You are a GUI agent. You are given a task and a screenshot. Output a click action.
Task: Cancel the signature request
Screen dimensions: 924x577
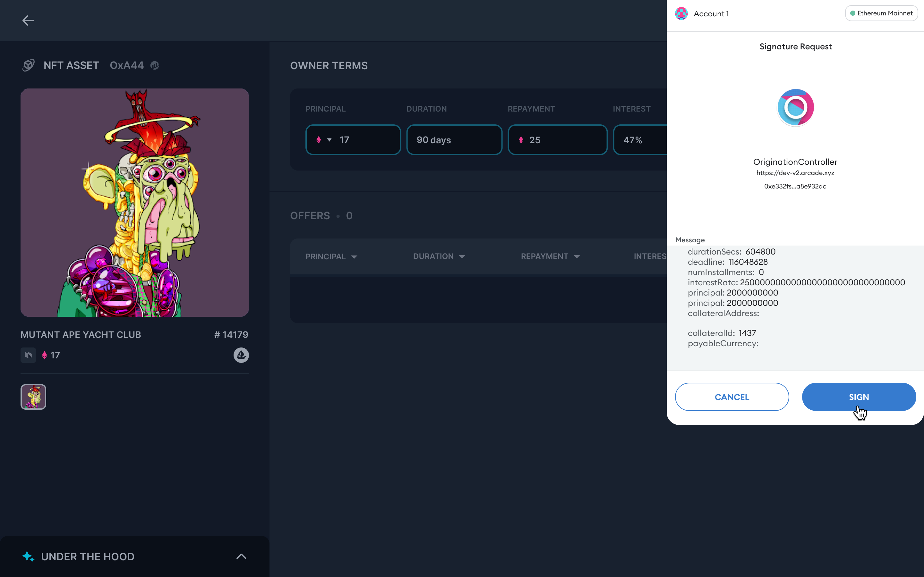732,397
